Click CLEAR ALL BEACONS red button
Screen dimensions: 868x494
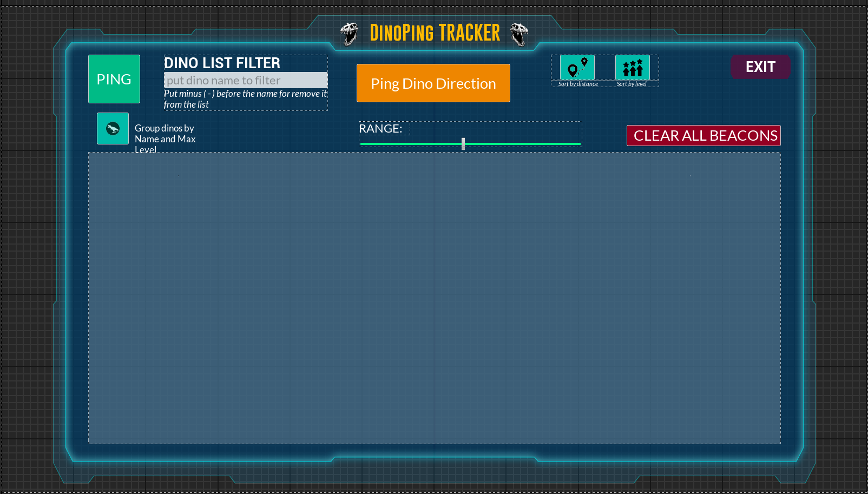click(x=703, y=136)
